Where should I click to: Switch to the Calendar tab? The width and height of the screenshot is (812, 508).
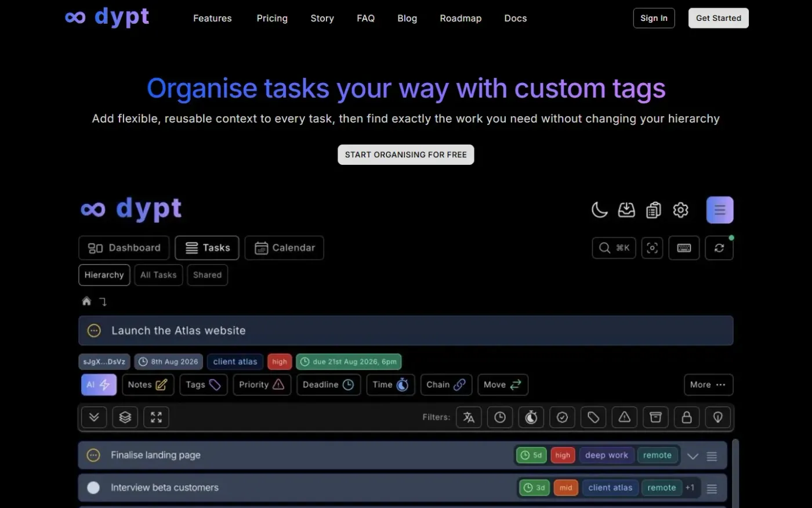(x=284, y=248)
